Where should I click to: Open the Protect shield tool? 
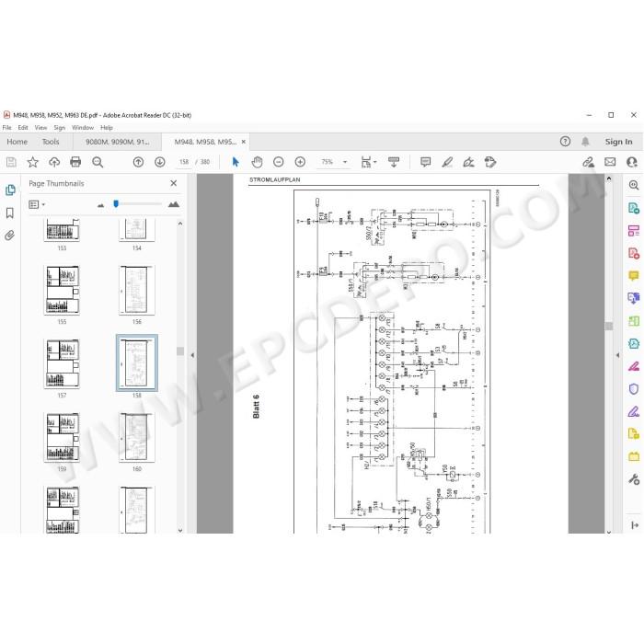(633, 388)
